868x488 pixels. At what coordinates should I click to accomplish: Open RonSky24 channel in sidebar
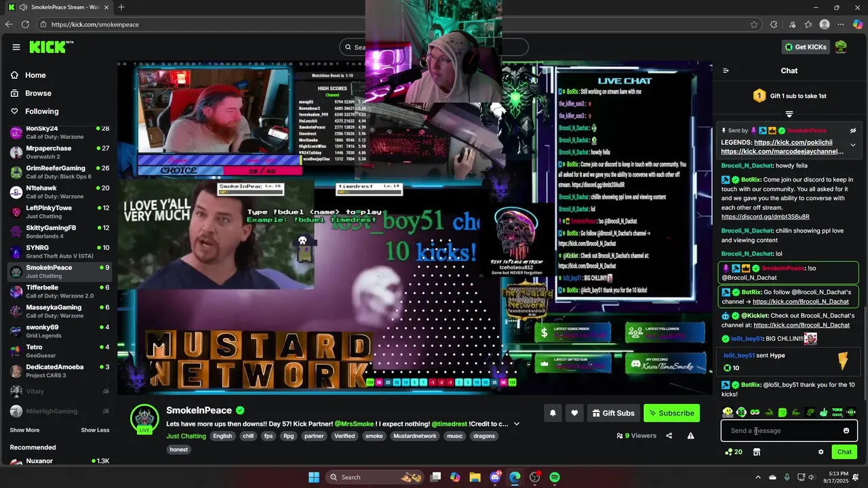point(60,132)
